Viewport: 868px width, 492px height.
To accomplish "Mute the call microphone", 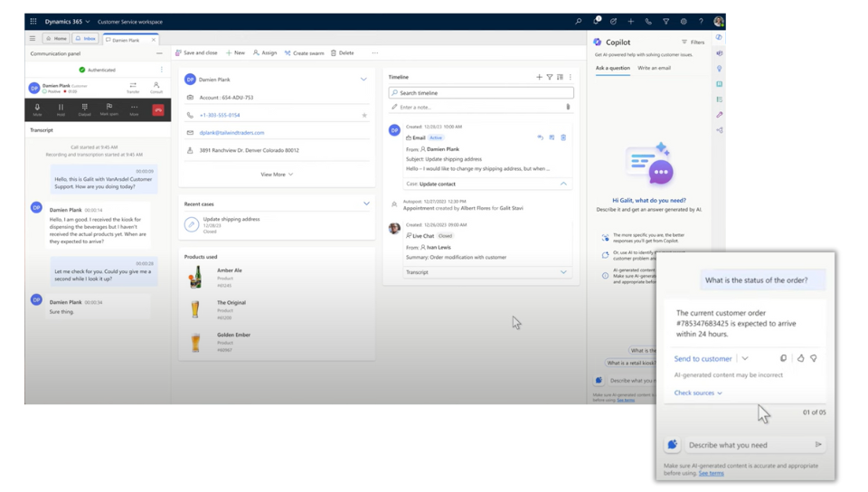I will [x=37, y=109].
